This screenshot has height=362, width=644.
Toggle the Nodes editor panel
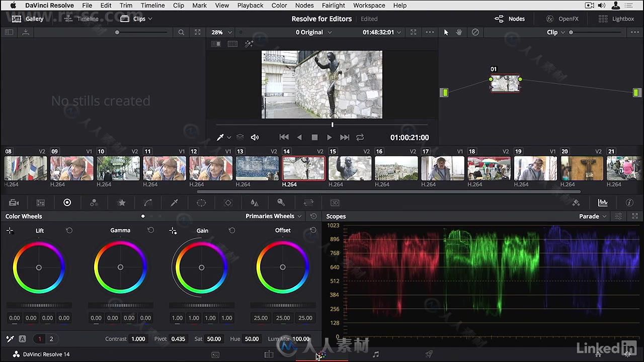click(x=510, y=19)
